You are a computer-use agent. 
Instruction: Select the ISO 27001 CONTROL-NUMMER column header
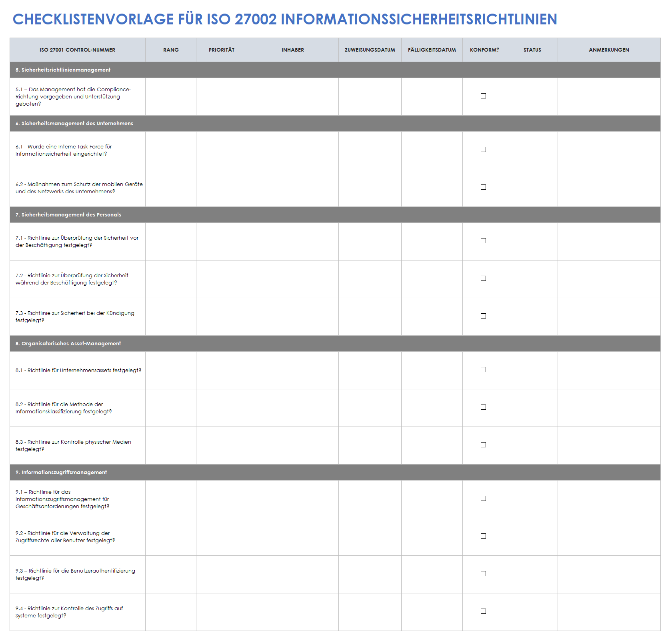pyautogui.click(x=78, y=50)
